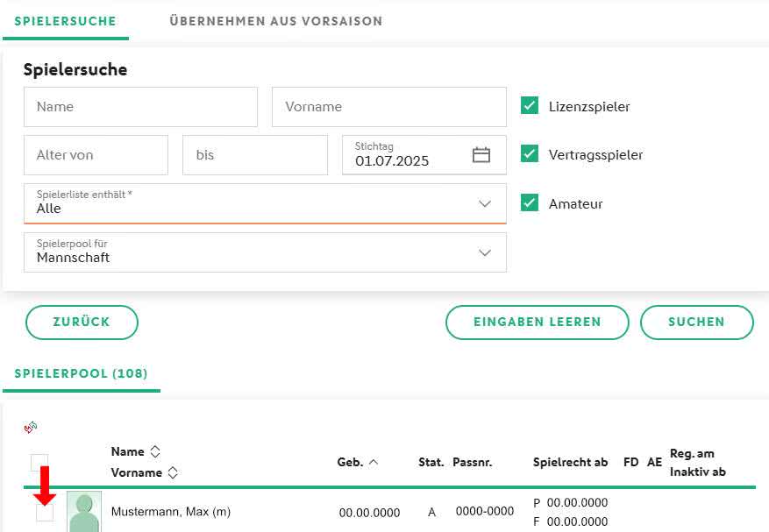The image size is (769, 532).
Task: Open the Stichtag calendar picker icon
Action: click(481, 155)
